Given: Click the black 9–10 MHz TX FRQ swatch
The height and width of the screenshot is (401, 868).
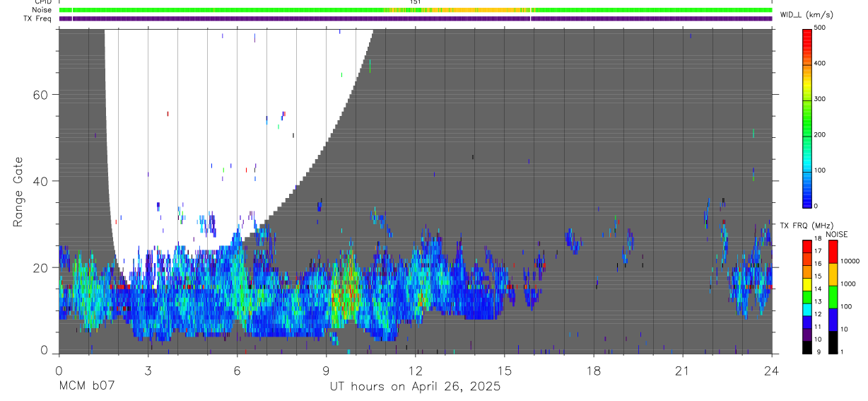Looking at the screenshot, I should point(807,347).
